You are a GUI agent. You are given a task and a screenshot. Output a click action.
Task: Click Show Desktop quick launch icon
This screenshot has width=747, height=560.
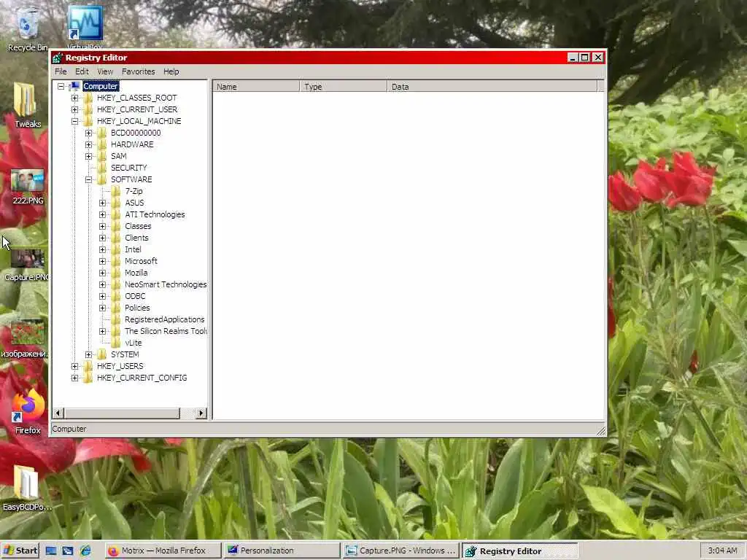[50, 551]
